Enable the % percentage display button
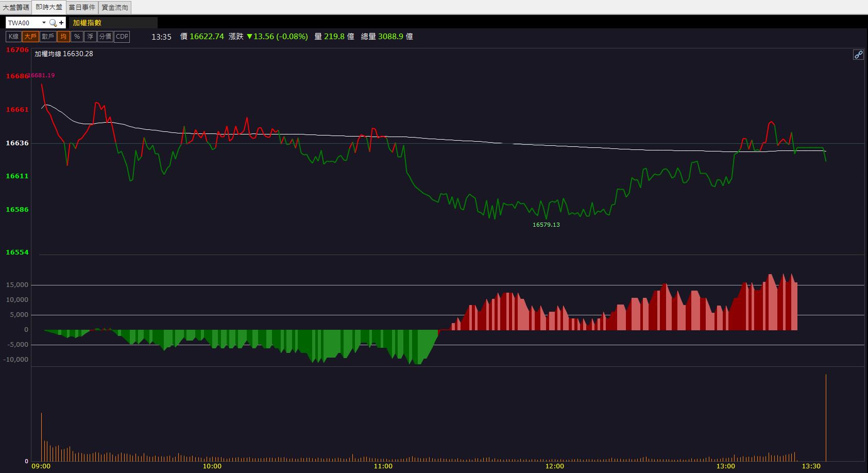The image size is (868, 473). point(77,37)
